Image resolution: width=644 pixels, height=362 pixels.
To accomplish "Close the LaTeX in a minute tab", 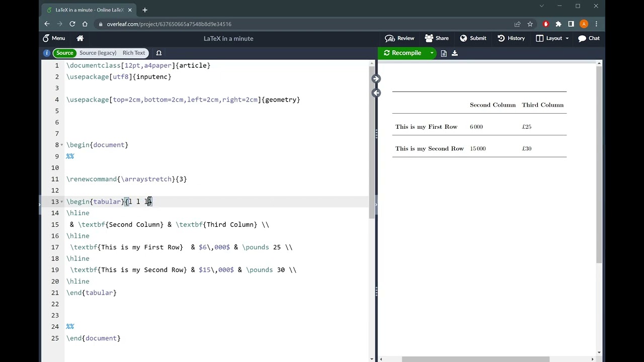I will pos(130,10).
